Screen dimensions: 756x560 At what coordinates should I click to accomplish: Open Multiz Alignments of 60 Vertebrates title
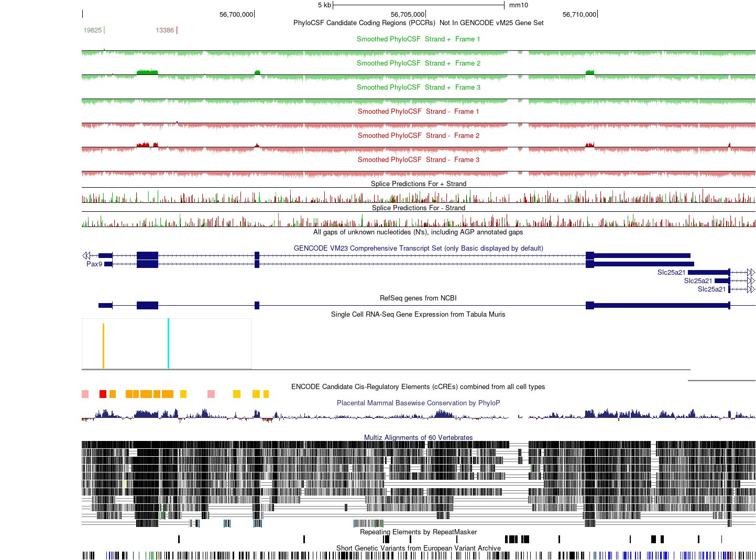[418, 437]
